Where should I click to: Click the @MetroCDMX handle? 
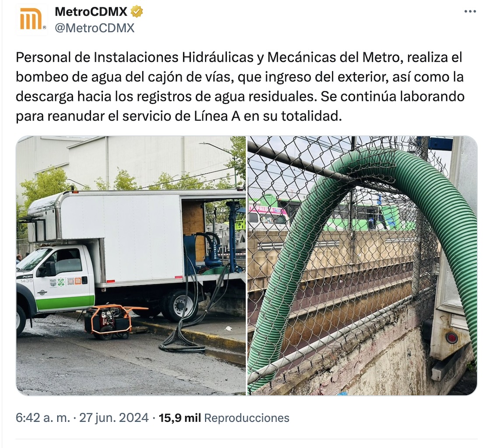click(x=94, y=28)
